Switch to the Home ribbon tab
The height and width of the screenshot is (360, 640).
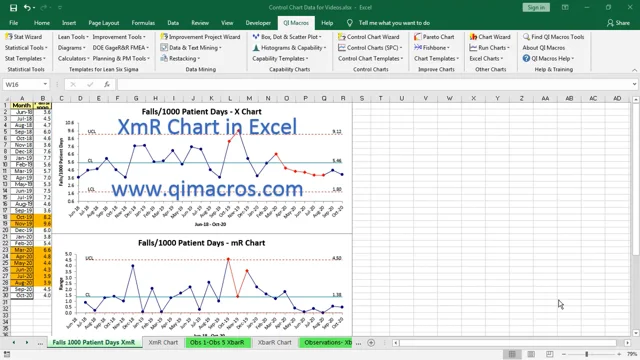pyautogui.click(x=42, y=23)
